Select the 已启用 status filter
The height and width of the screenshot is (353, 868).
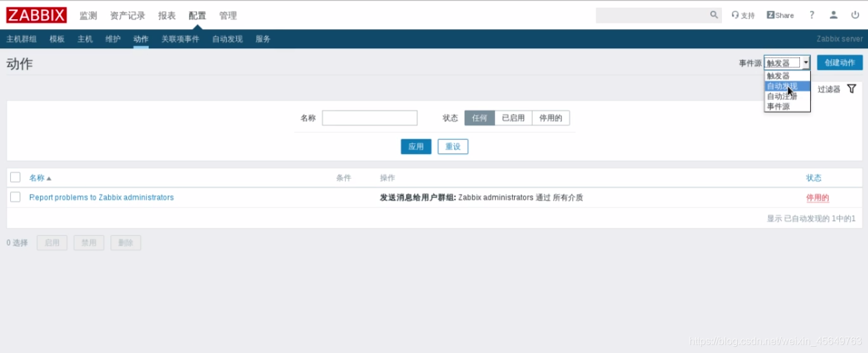tap(513, 118)
